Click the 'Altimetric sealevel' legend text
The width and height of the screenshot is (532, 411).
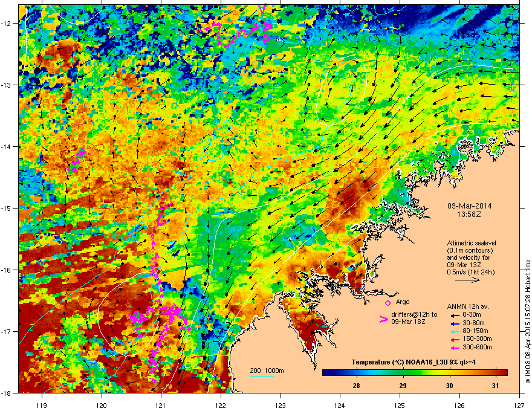tap(472, 243)
